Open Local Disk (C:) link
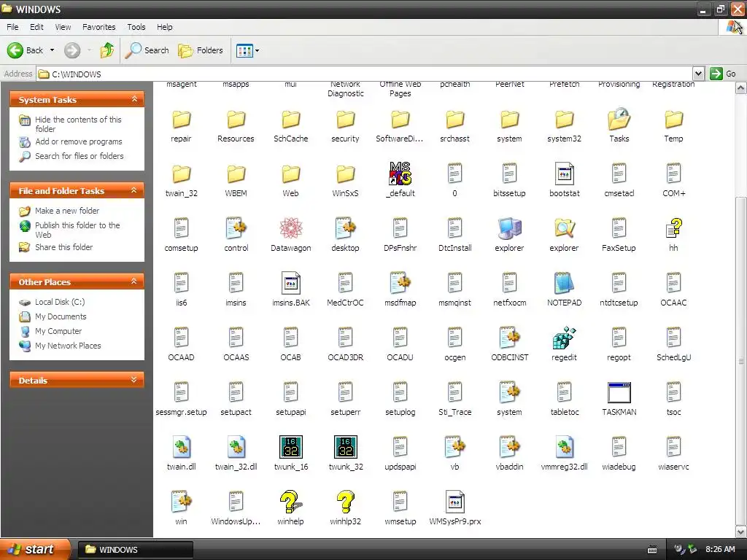Image resolution: width=747 pixels, height=560 pixels. [x=60, y=302]
